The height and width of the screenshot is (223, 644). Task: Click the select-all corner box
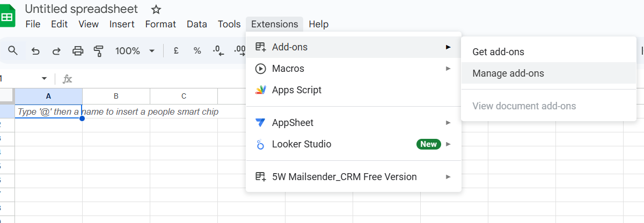coord(7,96)
